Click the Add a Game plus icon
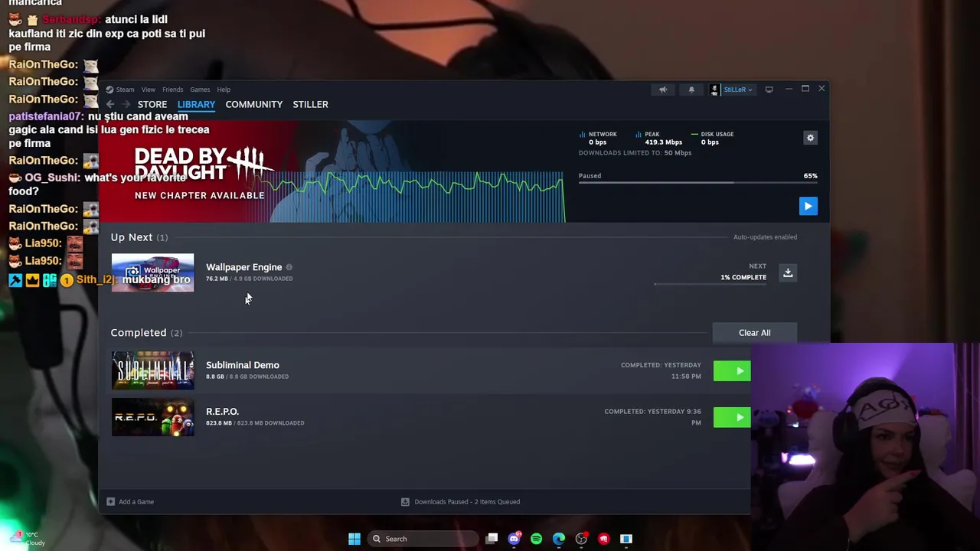Image resolution: width=980 pixels, height=551 pixels. pos(111,502)
